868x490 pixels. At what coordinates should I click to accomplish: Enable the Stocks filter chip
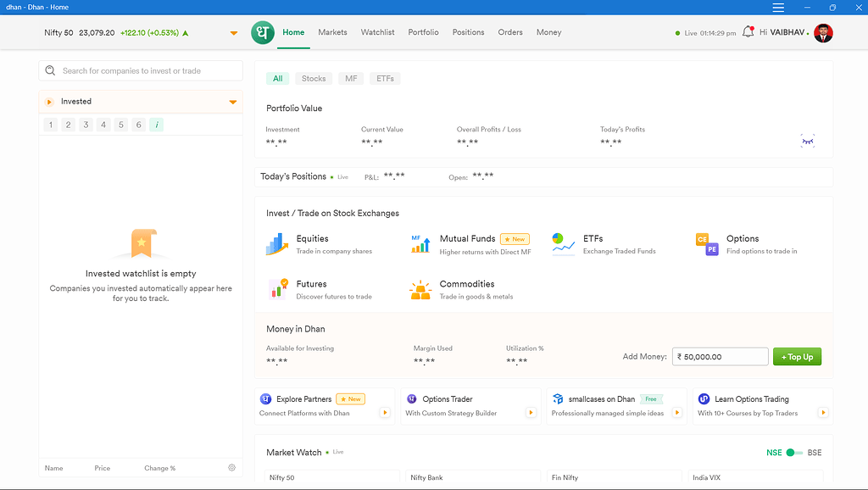click(x=313, y=77)
